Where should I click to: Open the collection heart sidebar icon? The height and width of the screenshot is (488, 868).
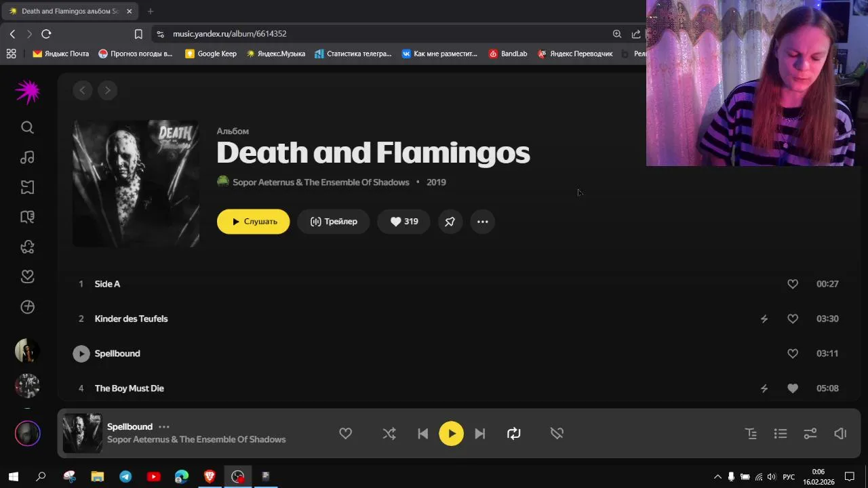point(27,277)
